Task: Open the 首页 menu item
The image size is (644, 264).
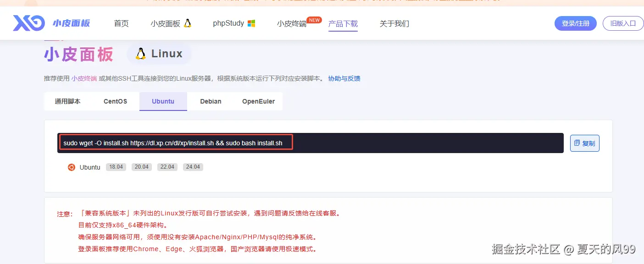Action: point(121,23)
